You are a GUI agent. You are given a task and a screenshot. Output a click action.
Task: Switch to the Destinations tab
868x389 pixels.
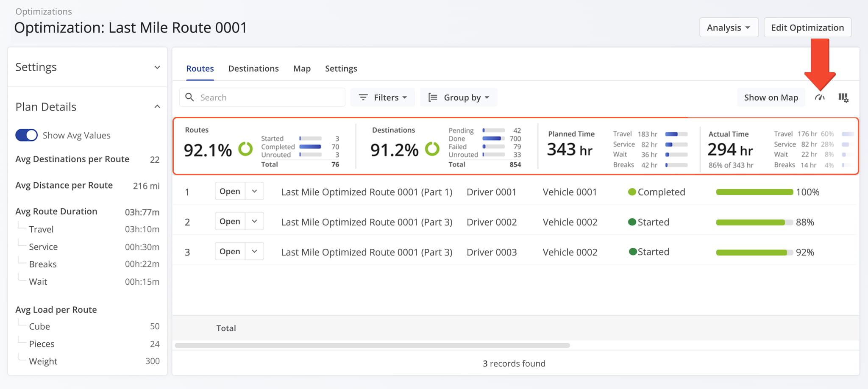pyautogui.click(x=253, y=69)
